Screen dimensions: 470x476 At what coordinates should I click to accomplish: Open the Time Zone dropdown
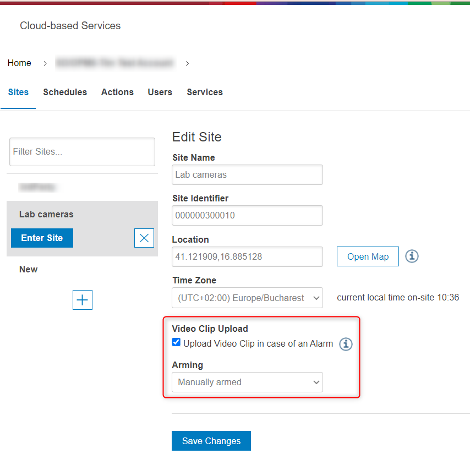click(247, 298)
